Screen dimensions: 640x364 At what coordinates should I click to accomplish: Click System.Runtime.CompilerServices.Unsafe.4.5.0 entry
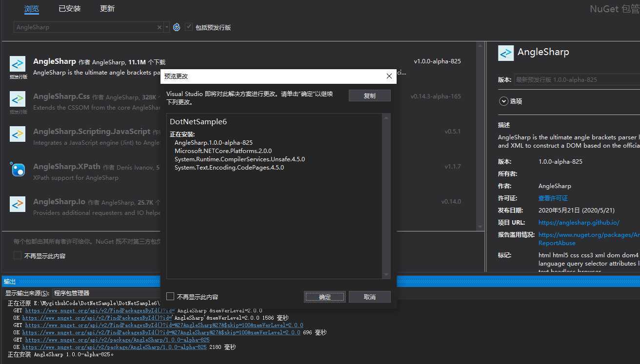(x=240, y=159)
